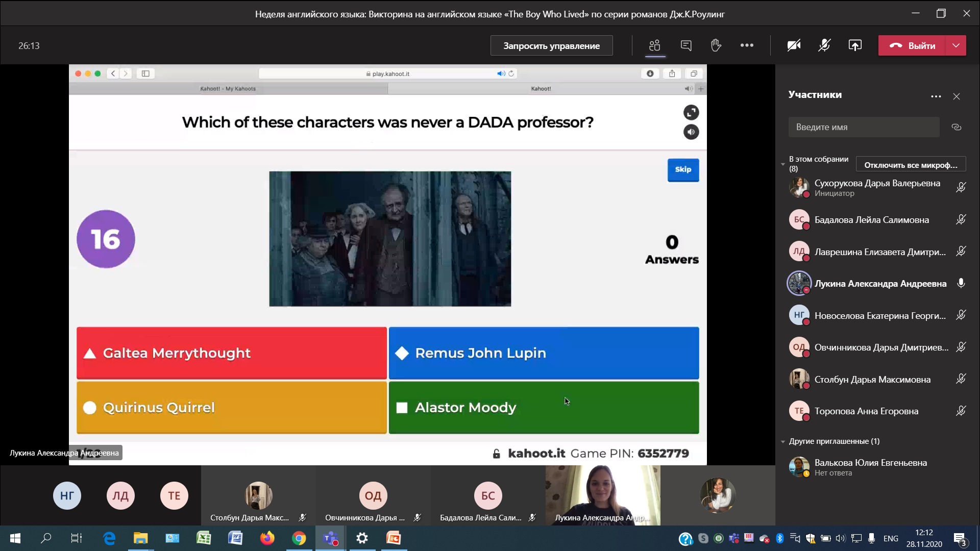Select participant Лаврешина Елизавета in list
This screenshot has width=980, height=551.
(877, 252)
